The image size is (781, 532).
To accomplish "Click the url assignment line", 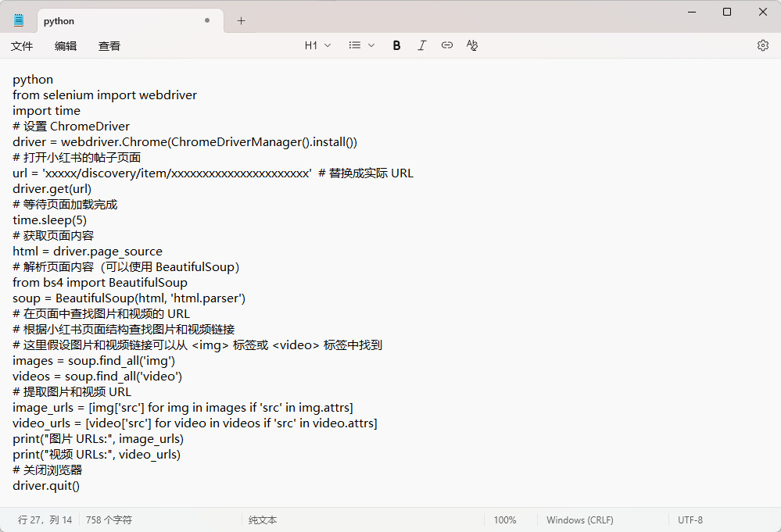I will click(213, 173).
